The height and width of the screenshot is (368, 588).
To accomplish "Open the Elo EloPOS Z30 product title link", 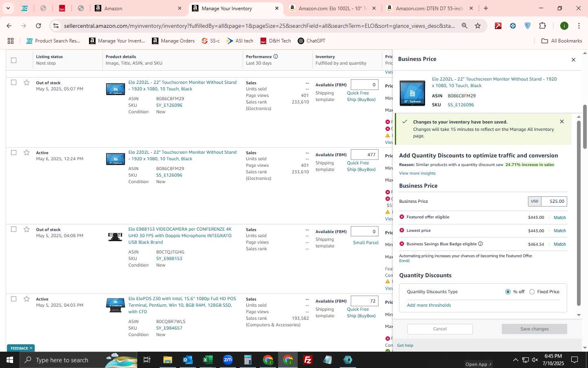I will point(182,305).
